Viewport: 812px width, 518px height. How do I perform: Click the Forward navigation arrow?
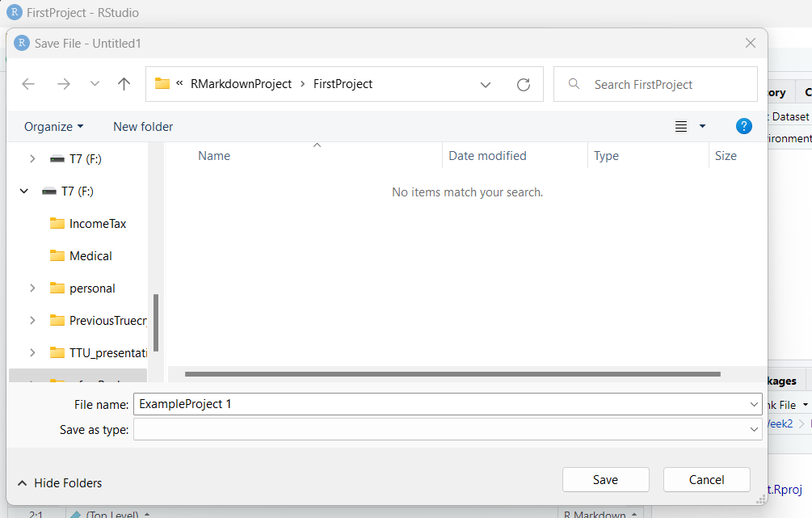64,84
